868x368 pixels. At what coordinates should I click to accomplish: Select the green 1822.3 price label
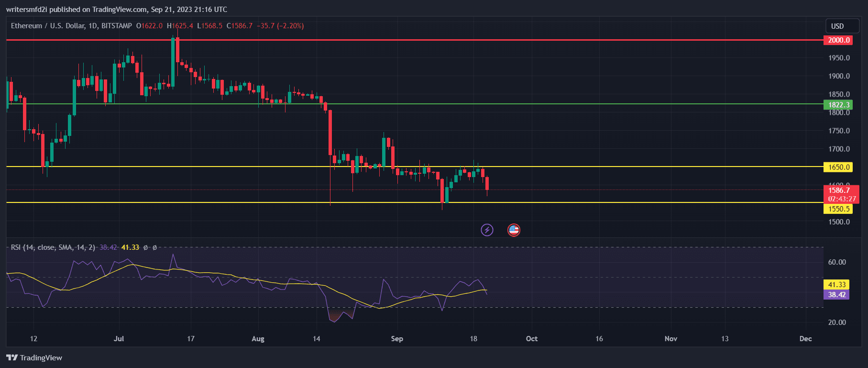(x=839, y=105)
